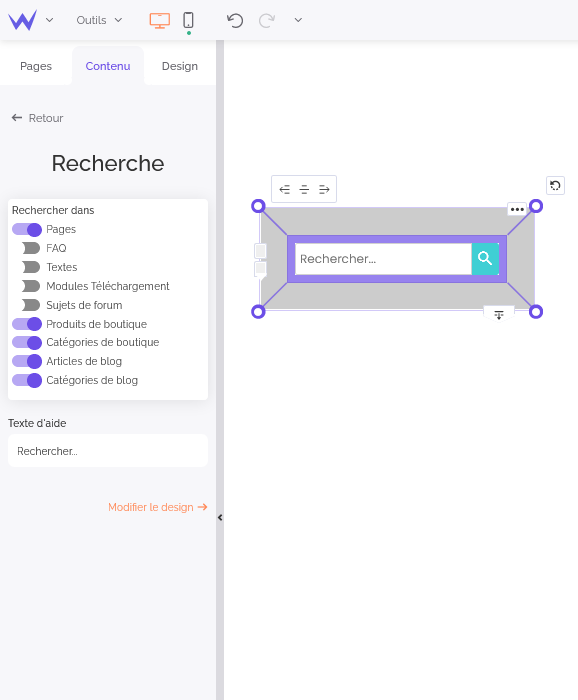Switch to desktop preview icon
The image size is (578, 700).
[159, 21]
